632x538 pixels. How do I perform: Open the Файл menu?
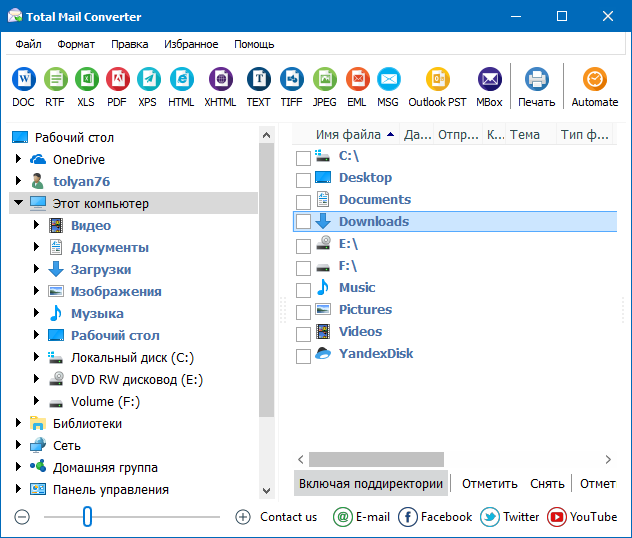click(28, 44)
